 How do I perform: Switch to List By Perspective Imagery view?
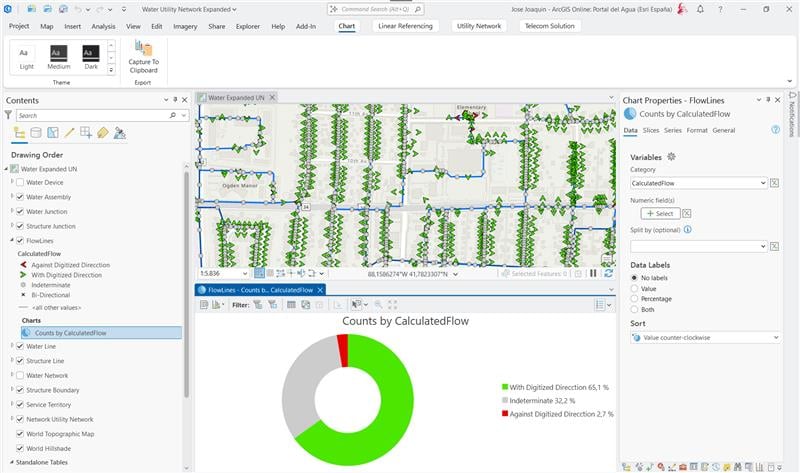click(119, 133)
